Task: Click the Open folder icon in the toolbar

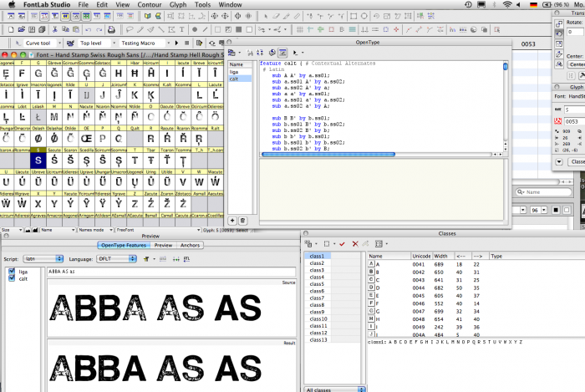Action: pos(21,29)
